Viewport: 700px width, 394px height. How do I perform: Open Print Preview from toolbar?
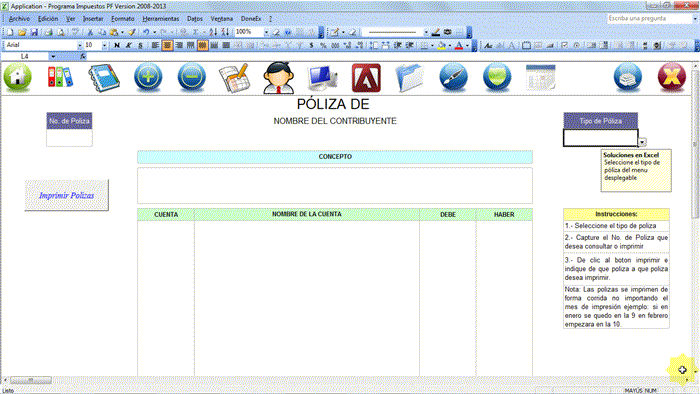61,32
